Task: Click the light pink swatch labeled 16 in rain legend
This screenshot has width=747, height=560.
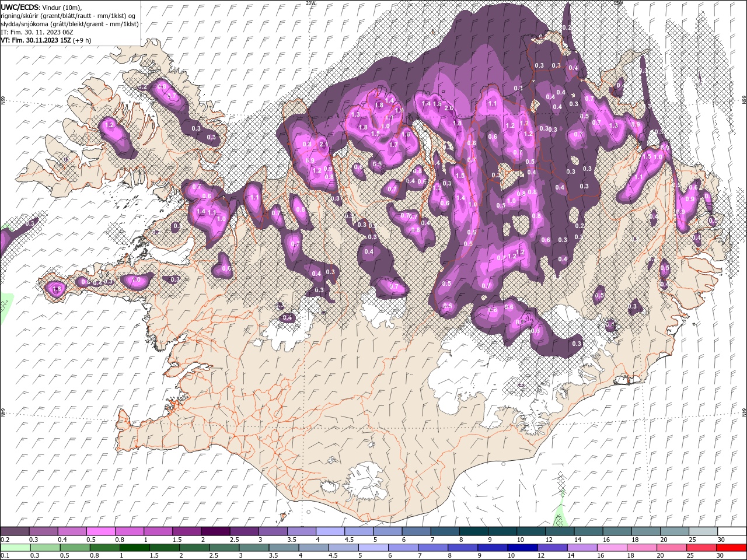Action: tap(612, 548)
